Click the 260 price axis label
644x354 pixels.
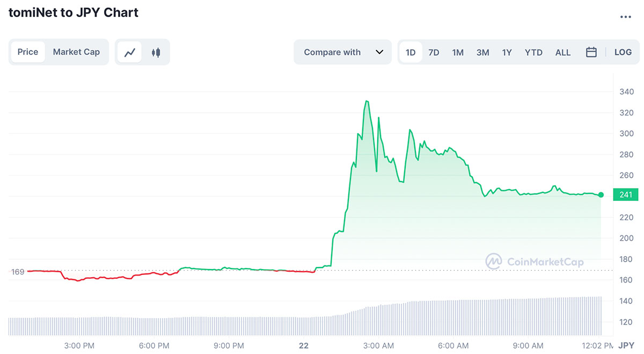point(627,175)
